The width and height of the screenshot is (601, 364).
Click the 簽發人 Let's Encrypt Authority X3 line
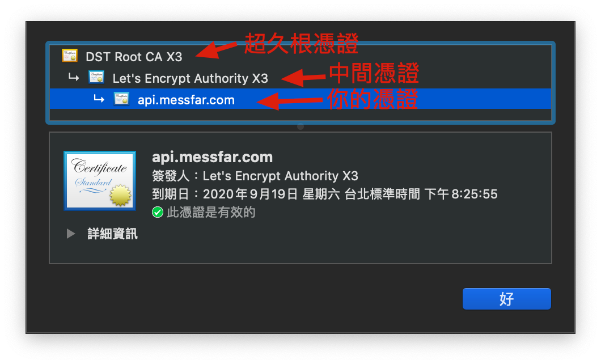255,176
